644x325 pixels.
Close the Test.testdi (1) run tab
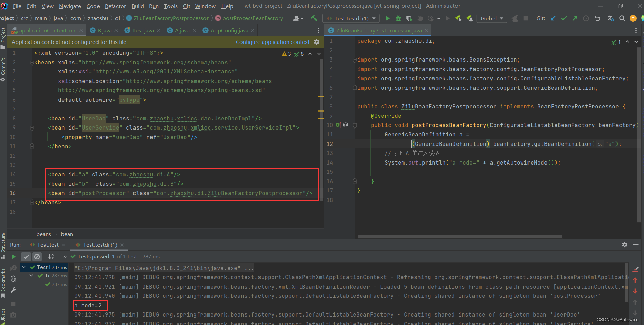click(122, 245)
